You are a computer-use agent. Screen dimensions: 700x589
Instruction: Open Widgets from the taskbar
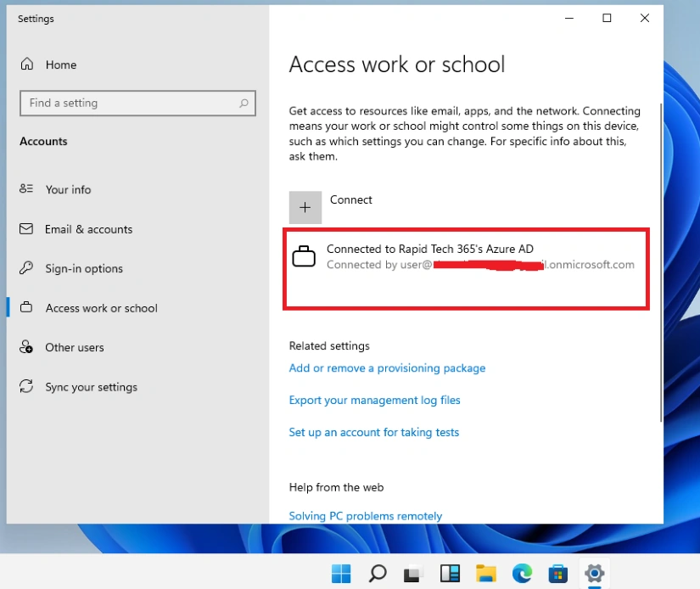pyautogui.click(x=450, y=574)
